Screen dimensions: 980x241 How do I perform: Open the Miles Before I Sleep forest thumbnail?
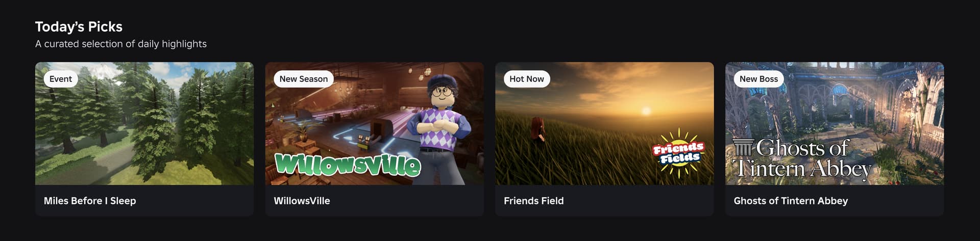144,123
